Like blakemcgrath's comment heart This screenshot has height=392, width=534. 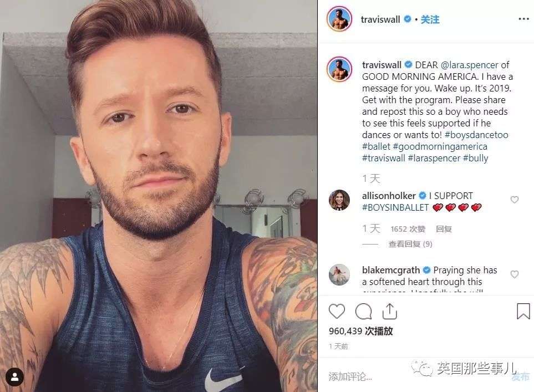click(x=514, y=274)
